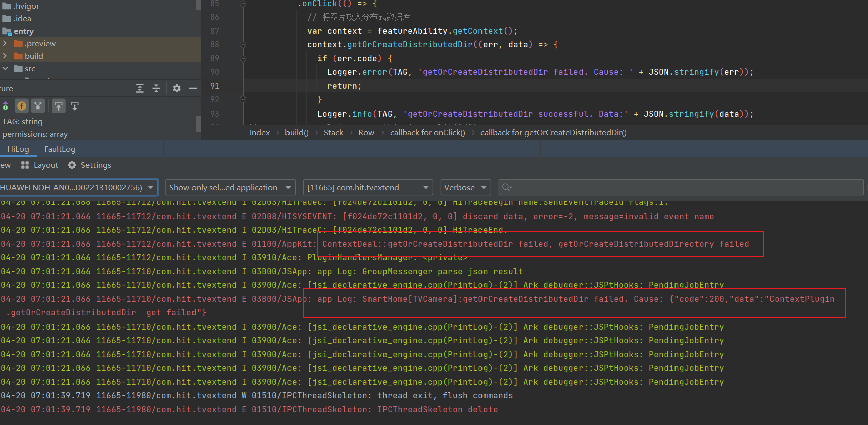Click 'callback for getOrCreateDistributedDir()' breadcrumb

tap(553, 132)
